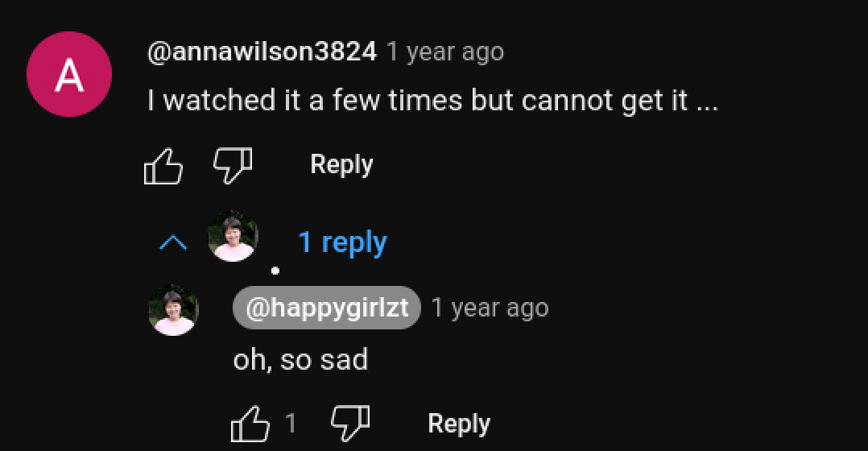
Task: Dislike the "oh, so sad" reply
Action: click(x=350, y=422)
